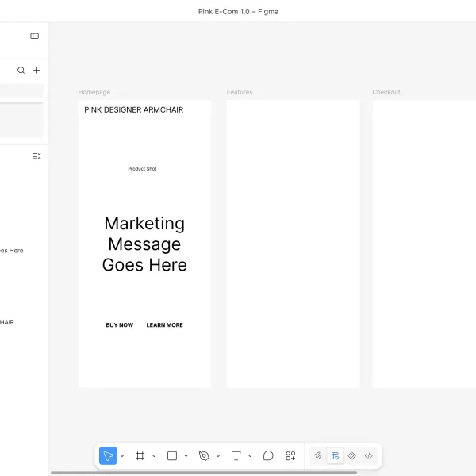Click the PINK DESIGNER ARMCHAIR heading
Viewport: 476px width, 476px height.
133,110
